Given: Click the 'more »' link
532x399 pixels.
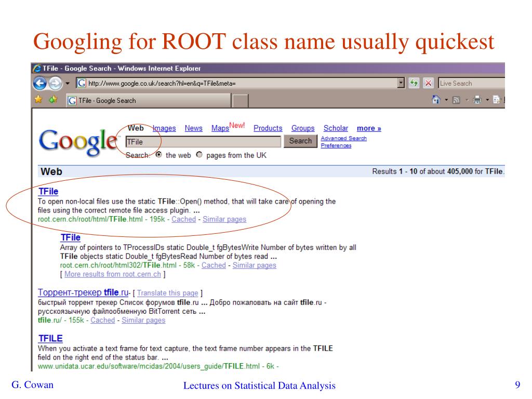Looking at the screenshot, I should [369, 128].
